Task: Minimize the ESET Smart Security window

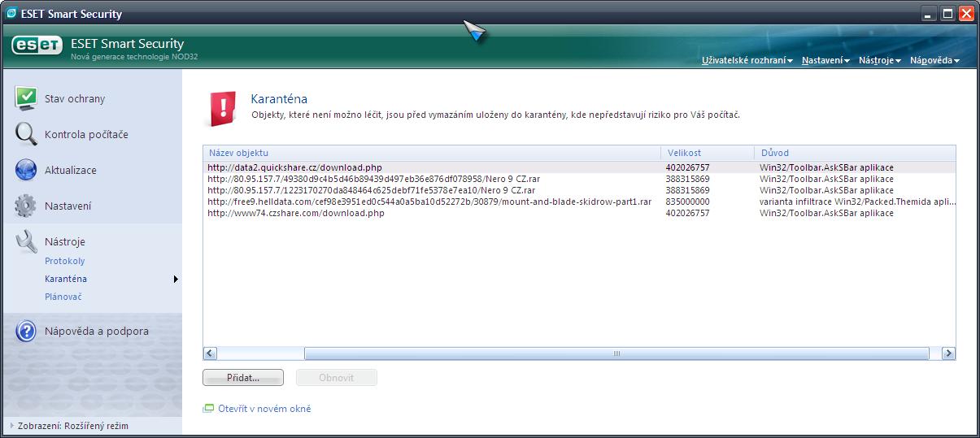Action: point(929,13)
